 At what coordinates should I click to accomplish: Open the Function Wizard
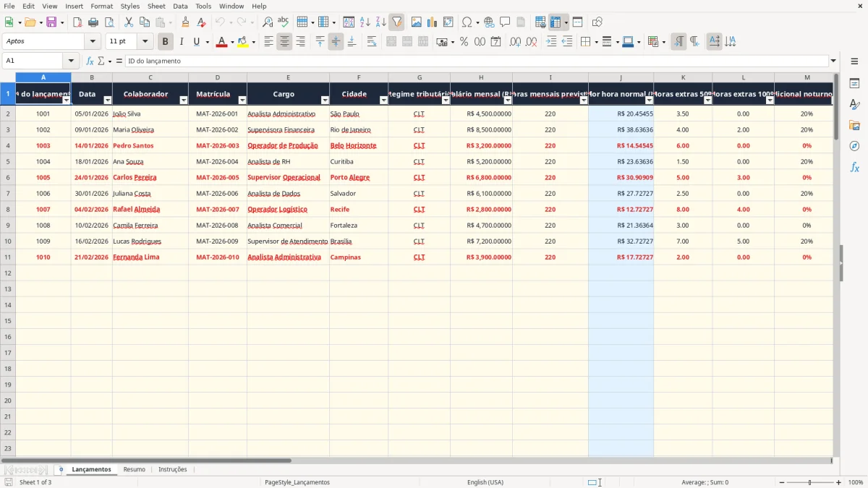click(x=90, y=61)
